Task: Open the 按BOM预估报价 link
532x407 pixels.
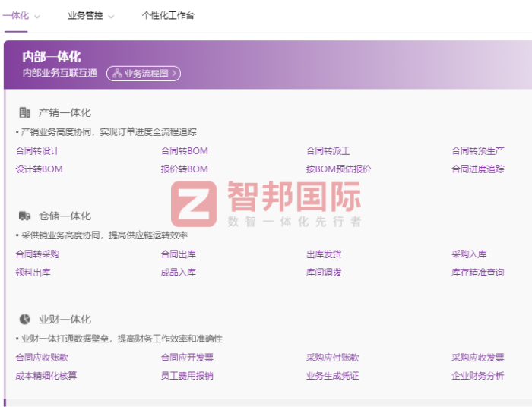Action: coord(339,169)
